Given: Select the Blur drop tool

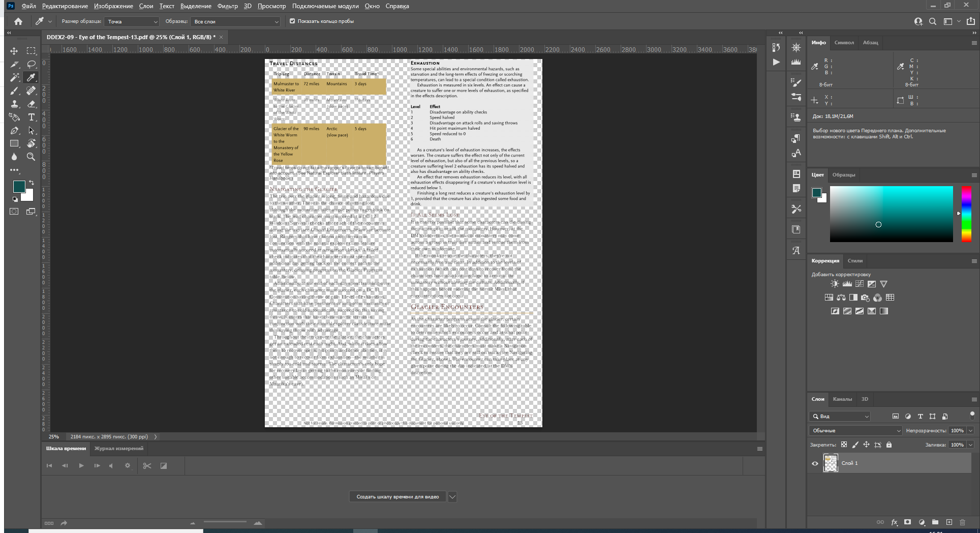Looking at the screenshot, I should (14, 157).
